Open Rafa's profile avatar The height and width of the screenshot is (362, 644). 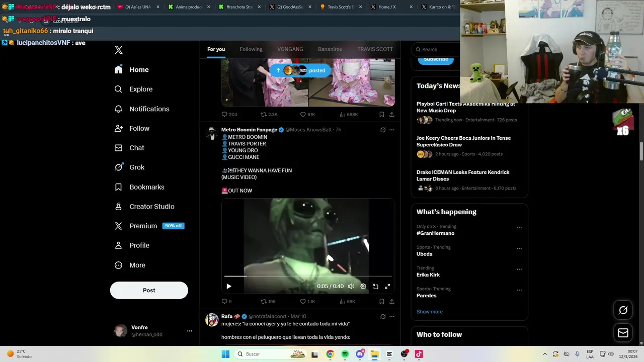point(212,320)
